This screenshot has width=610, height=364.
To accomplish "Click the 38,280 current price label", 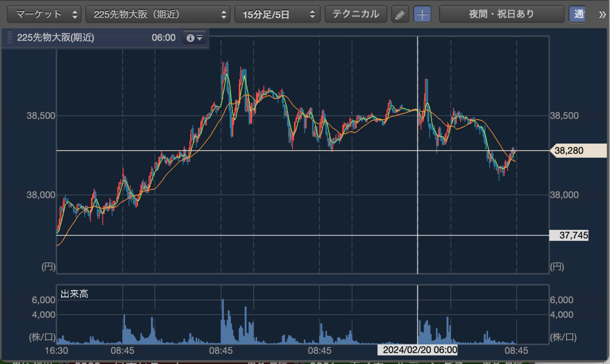I will tap(579, 150).
